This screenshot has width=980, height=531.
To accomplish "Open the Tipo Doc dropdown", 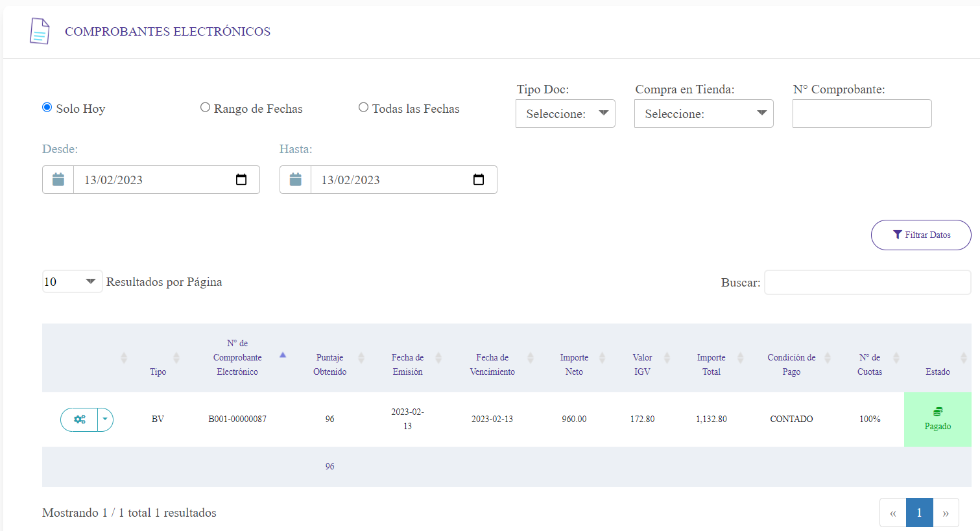I will point(565,113).
